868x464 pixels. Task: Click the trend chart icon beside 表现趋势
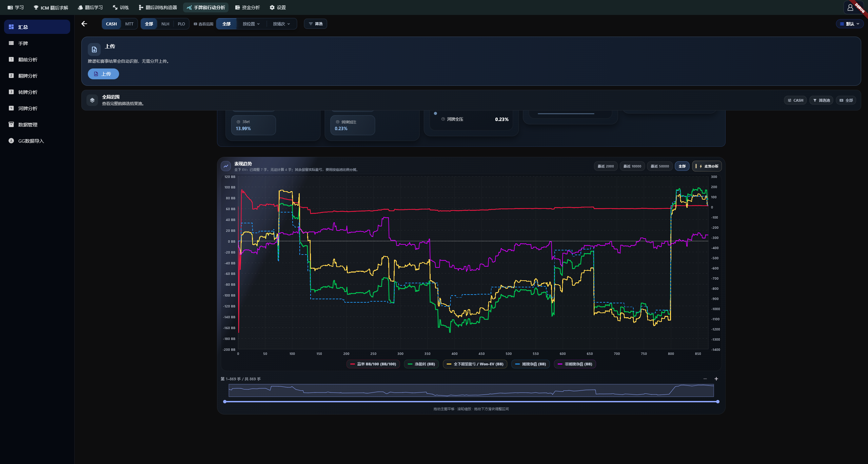pyautogui.click(x=226, y=166)
